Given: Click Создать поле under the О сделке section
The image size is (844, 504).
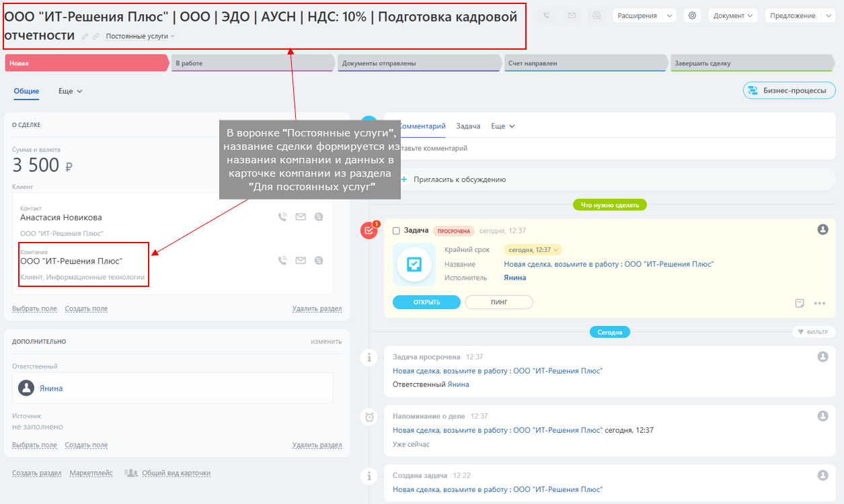Looking at the screenshot, I should pos(86,308).
